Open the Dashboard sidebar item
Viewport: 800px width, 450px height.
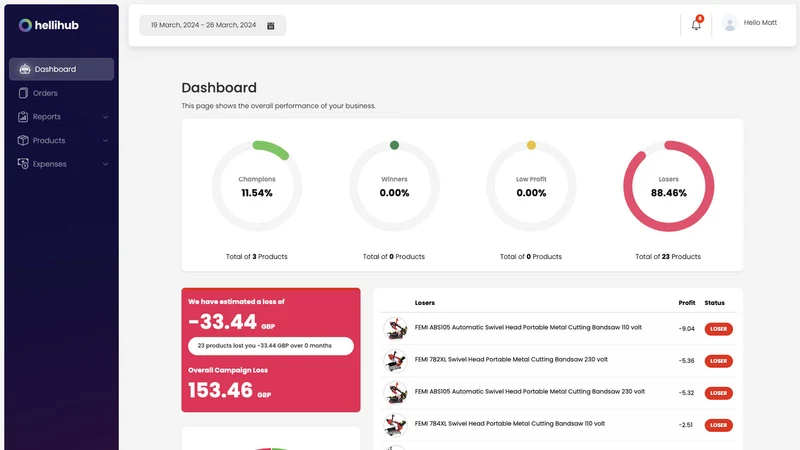pos(61,69)
